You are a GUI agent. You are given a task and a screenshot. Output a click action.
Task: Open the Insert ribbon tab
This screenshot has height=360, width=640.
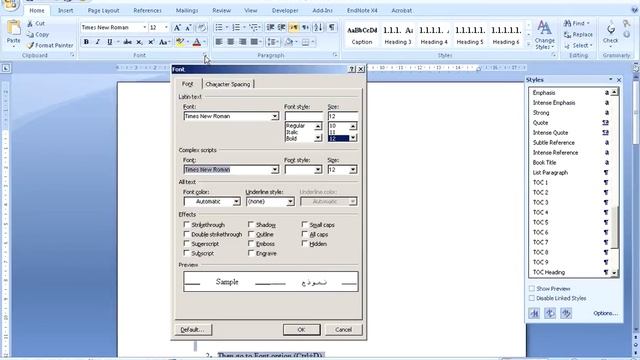pos(65,11)
